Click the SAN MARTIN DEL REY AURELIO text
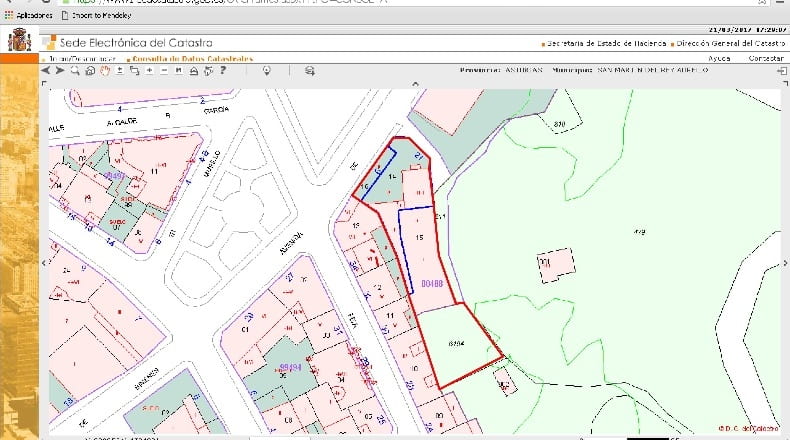 (x=652, y=70)
